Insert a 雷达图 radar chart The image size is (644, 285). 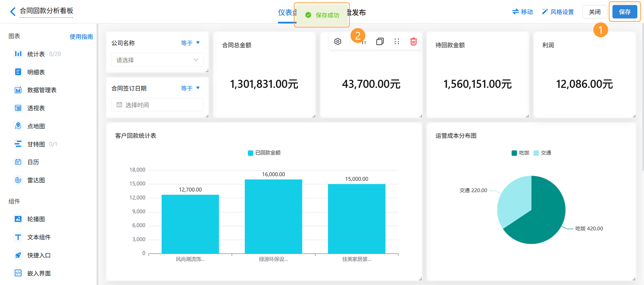click(36, 180)
